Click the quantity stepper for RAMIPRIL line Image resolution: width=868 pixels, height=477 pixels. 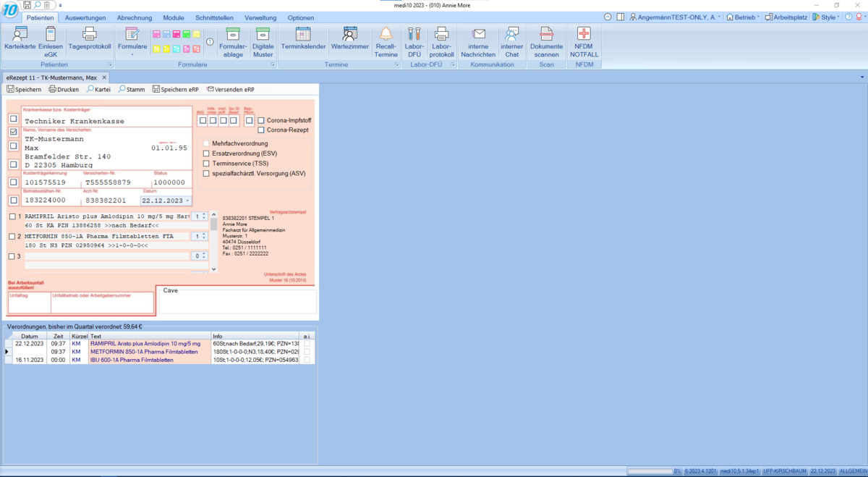coord(204,216)
